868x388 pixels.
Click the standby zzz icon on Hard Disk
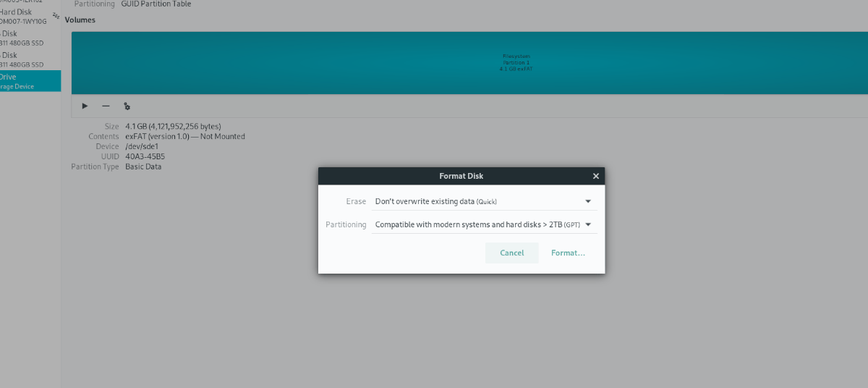click(x=56, y=15)
